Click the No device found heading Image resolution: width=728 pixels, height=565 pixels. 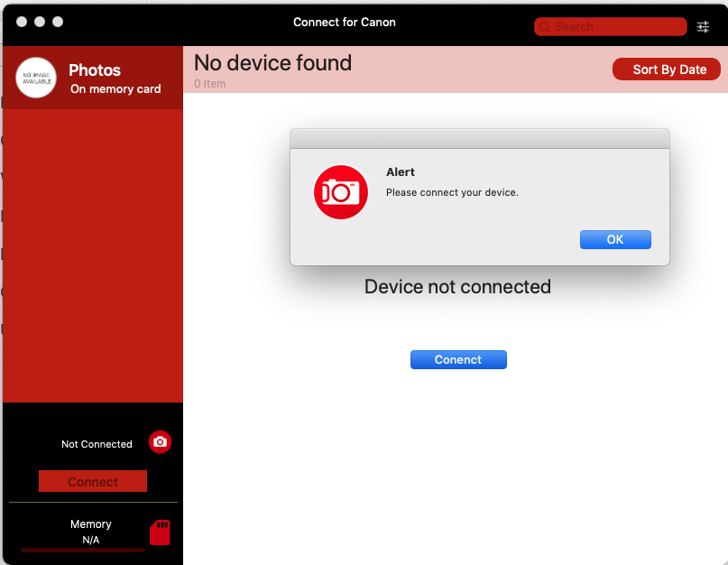point(273,62)
